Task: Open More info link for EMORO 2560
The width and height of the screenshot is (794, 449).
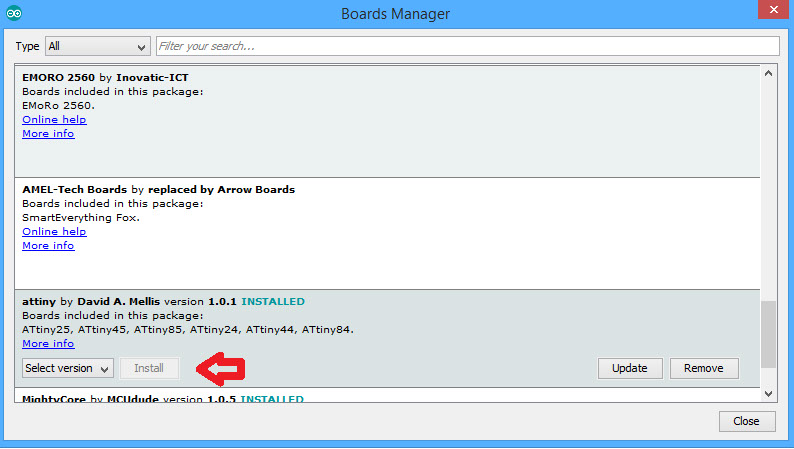Action: (x=48, y=134)
